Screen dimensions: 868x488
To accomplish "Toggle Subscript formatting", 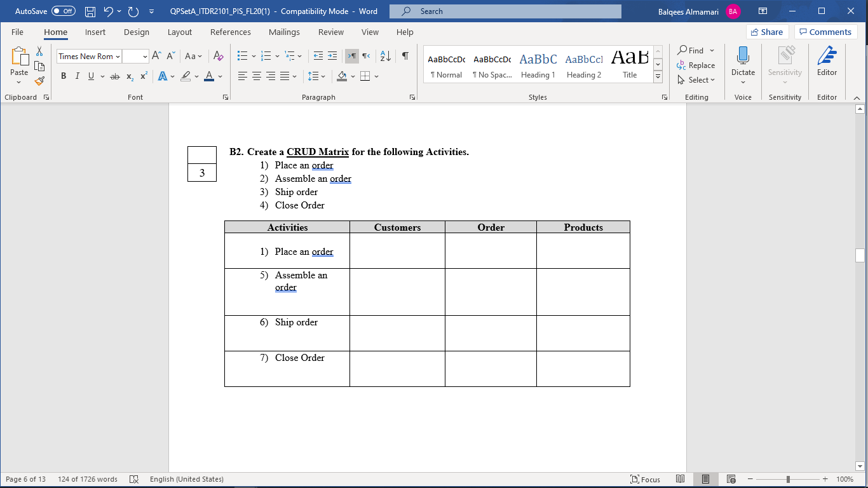I will (x=130, y=76).
